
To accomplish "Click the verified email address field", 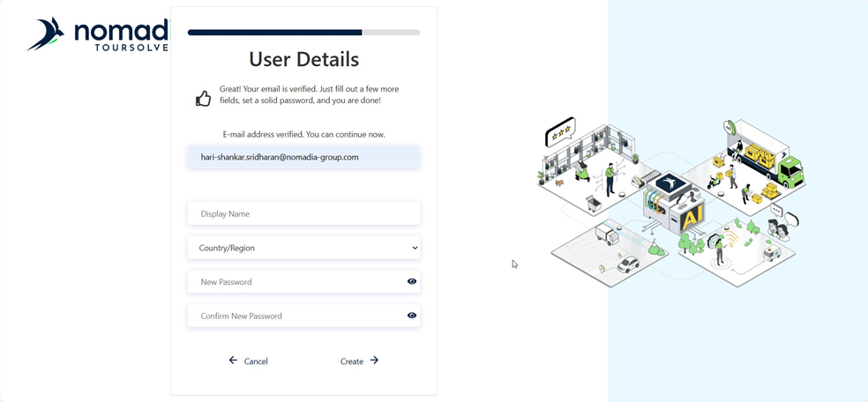I will 303,157.
